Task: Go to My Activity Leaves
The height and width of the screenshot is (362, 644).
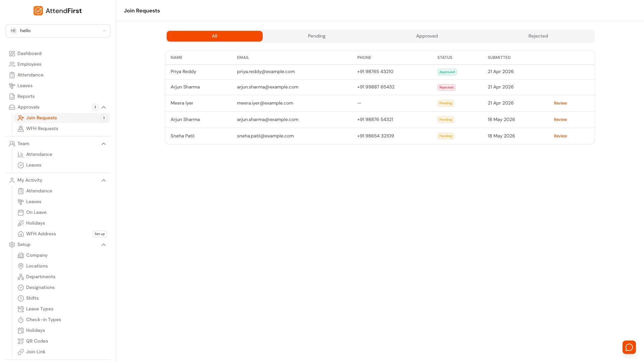Action: pos(34,202)
